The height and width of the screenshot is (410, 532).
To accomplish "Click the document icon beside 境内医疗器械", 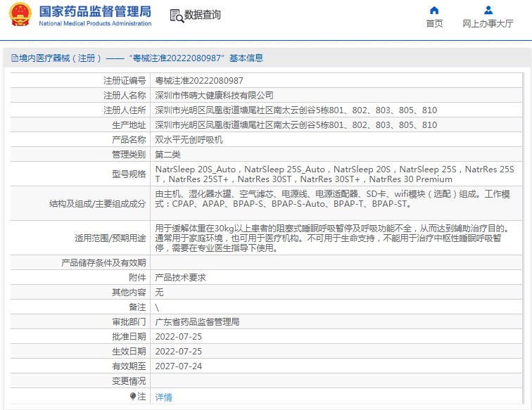I will (15, 58).
